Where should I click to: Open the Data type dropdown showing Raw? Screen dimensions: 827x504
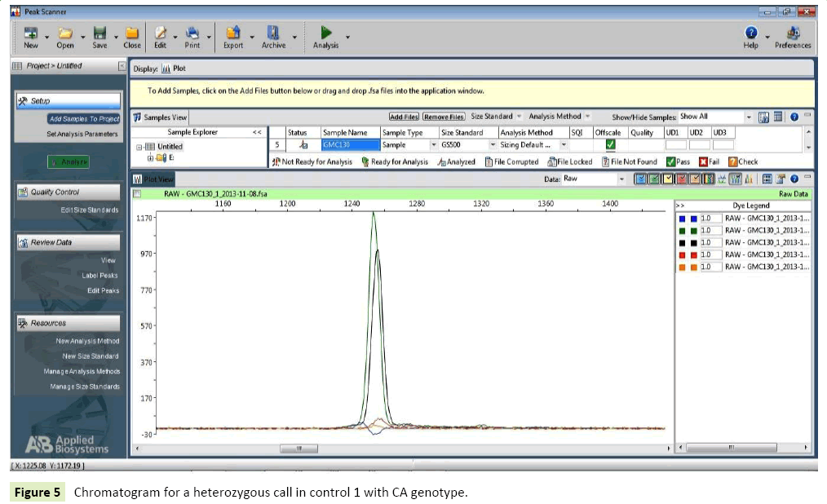(622, 179)
